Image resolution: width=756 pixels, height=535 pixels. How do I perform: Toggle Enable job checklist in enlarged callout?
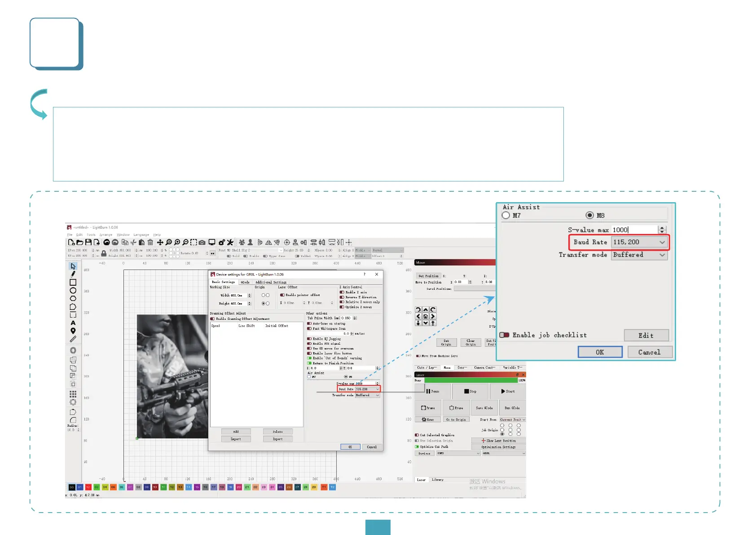pos(505,335)
